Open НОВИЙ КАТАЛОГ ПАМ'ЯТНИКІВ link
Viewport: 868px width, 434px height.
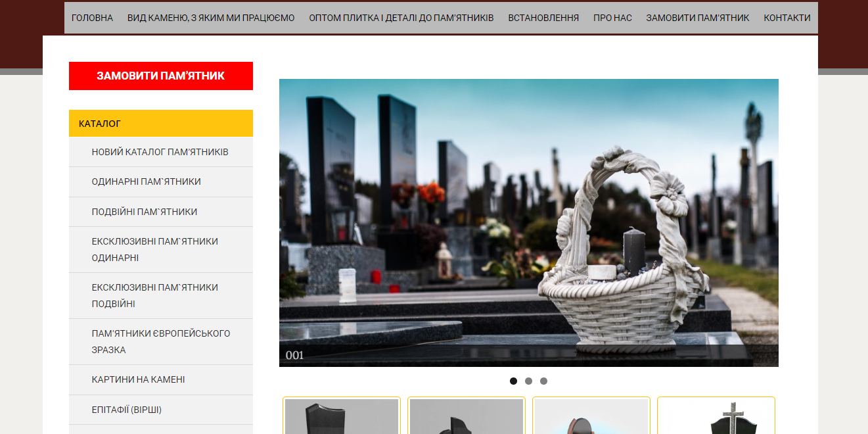click(x=160, y=152)
